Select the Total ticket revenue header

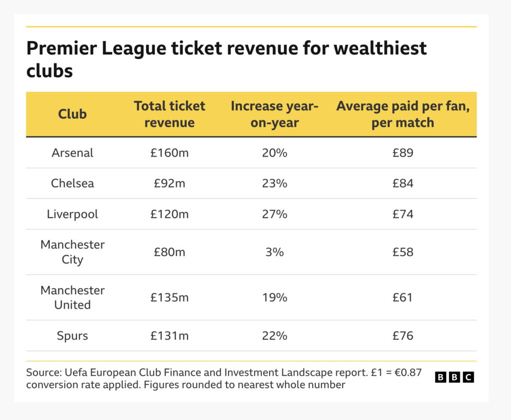[169, 114]
